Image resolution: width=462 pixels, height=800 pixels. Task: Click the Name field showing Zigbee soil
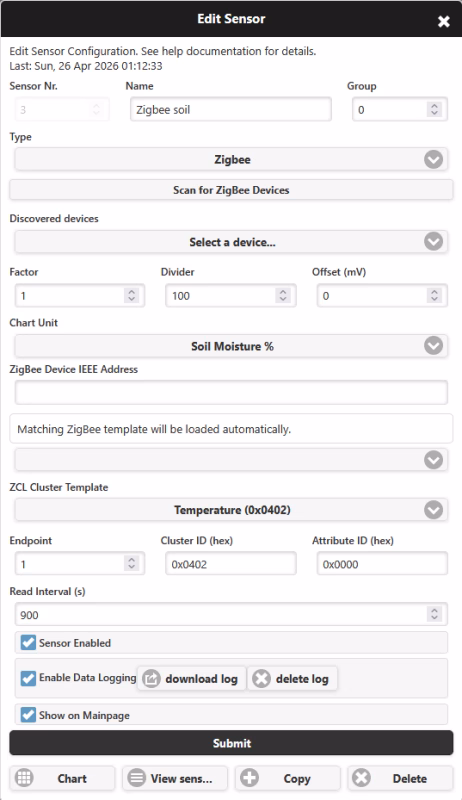click(x=230, y=110)
